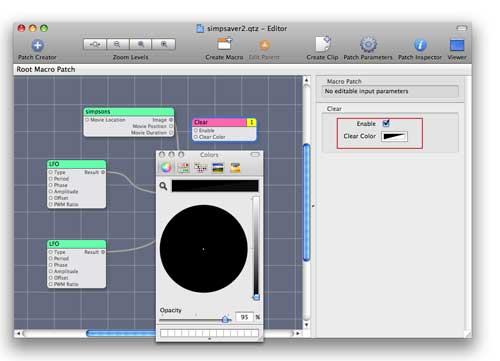Screen dimensions: 500x361
Task: Click the Clear Color swatch well
Action: pyautogui.click(x=394, y=136)
